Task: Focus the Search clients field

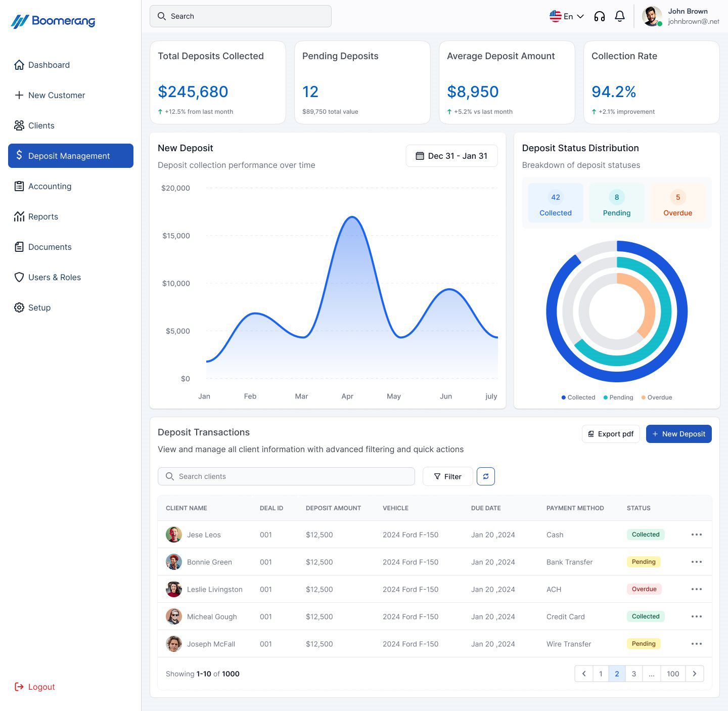Action: coord(286,476)
